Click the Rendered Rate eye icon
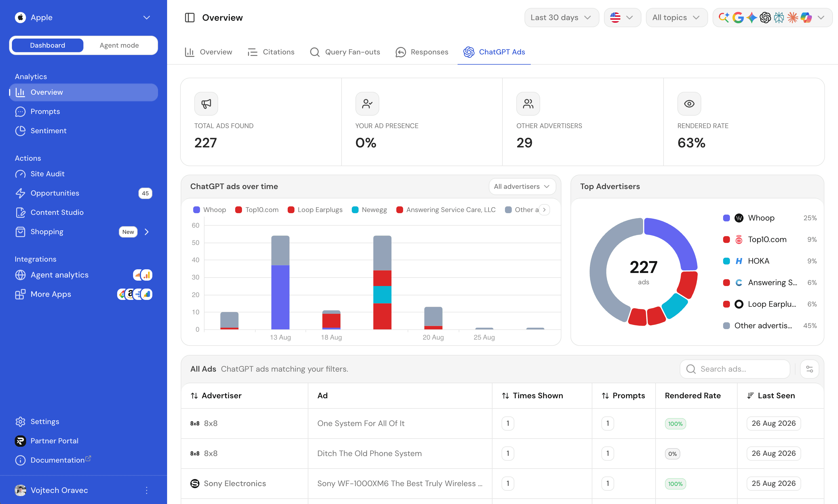Screen dimensions: 838x504 tap(689, 103)
